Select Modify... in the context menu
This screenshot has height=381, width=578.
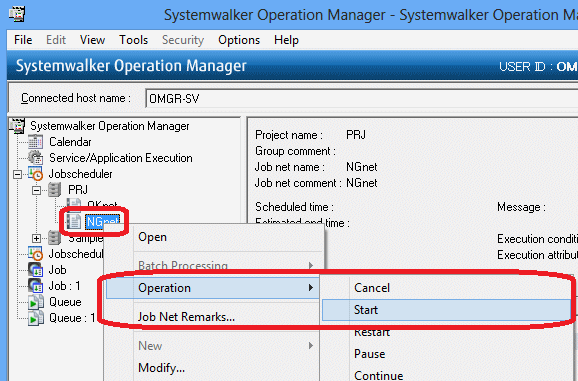point(161,368)
